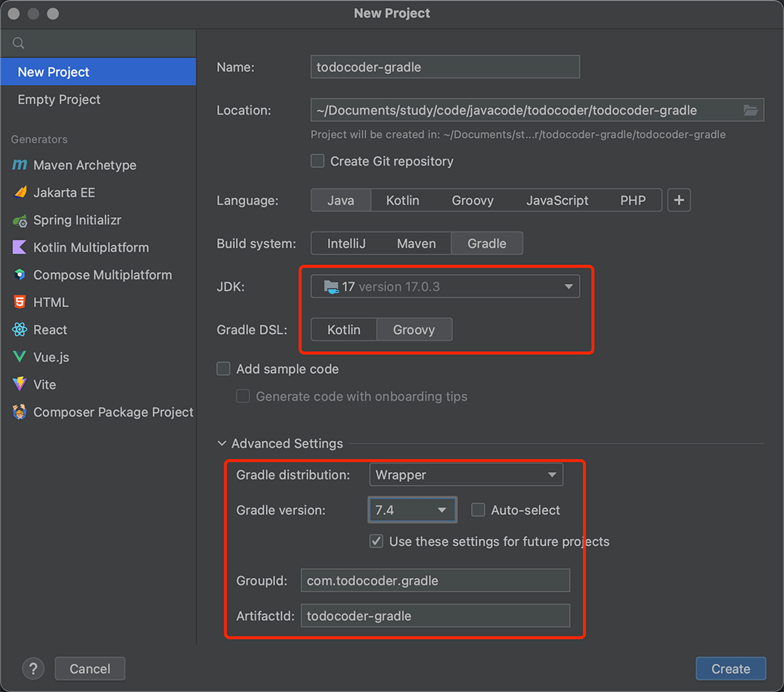Choose HTML generator

coord(98,303)
